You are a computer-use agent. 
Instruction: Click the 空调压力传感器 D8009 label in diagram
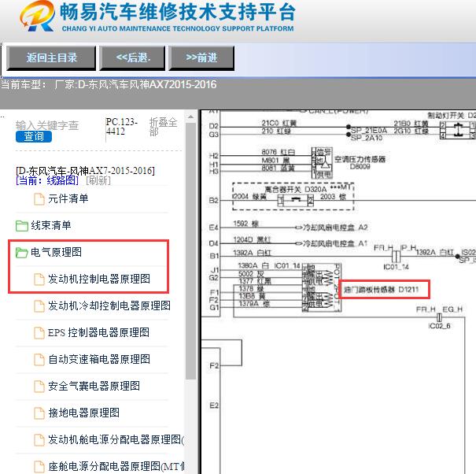tap(360, 162)
